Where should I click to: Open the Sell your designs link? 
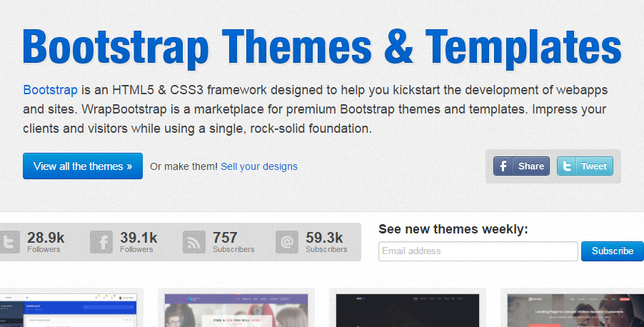[x=259, y=166]
